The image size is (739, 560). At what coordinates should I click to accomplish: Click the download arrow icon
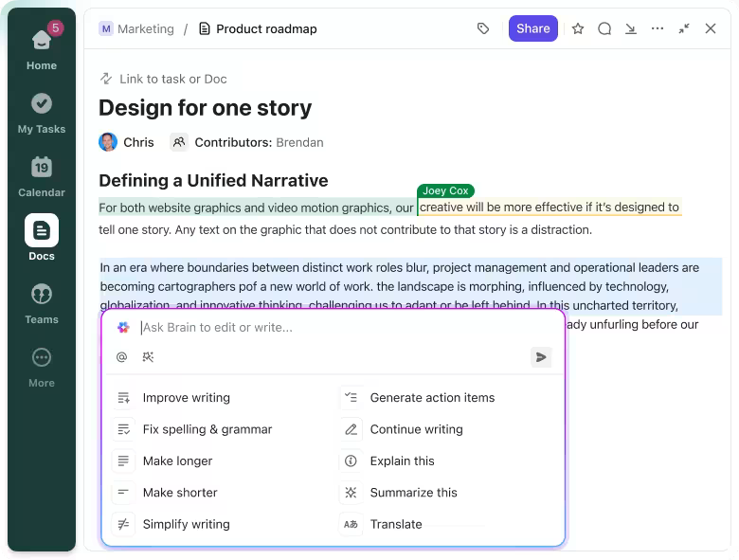(x=631, y=28)
